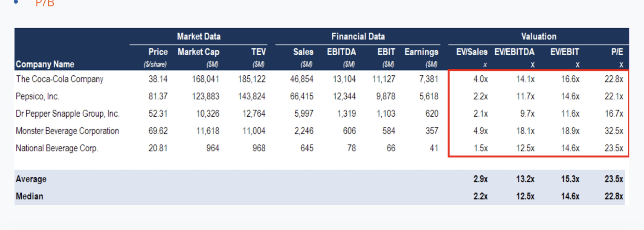Click the Valuation group header
The image size is (644, 230).
539,36
